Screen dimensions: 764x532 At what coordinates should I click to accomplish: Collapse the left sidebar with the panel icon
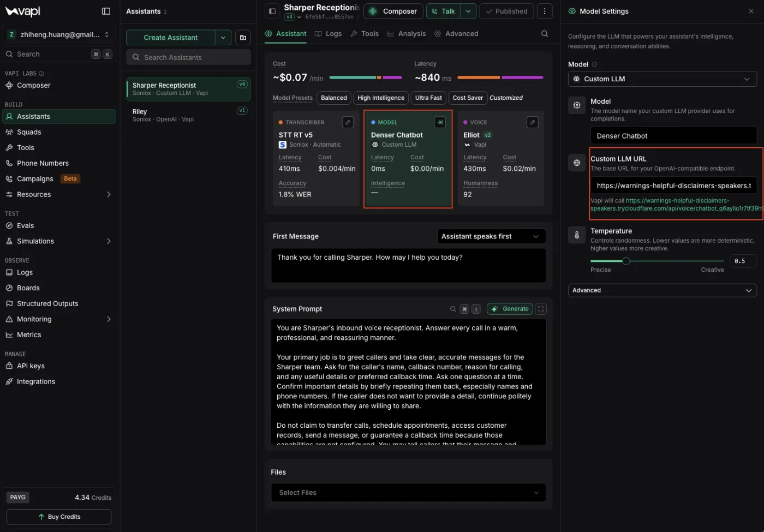[106, 11]
